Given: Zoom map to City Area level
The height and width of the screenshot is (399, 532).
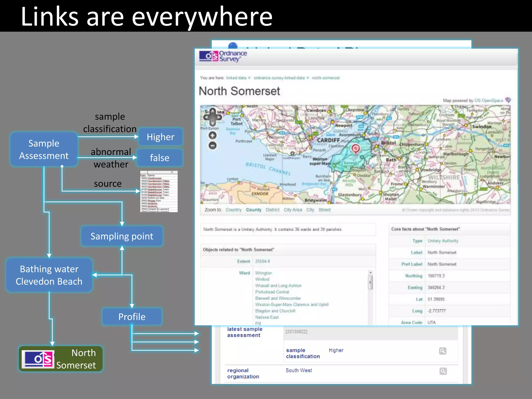Looking at the screenshot, I should point(293,210).
